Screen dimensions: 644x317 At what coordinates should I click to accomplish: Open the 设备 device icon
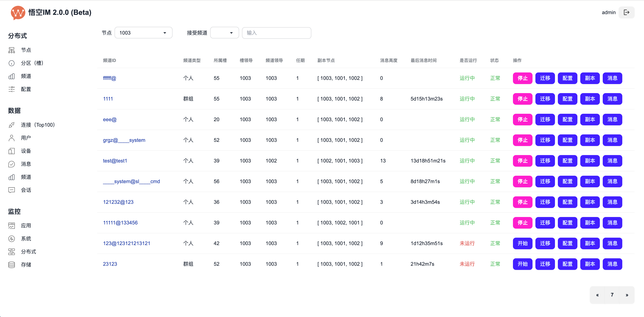[x=12, y=151]
